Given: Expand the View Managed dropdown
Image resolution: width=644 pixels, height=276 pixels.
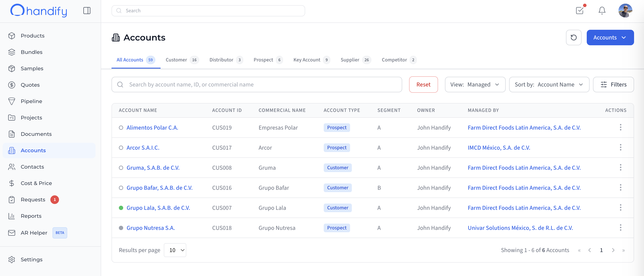Looking at the screenshot, I should coord(475,85).
